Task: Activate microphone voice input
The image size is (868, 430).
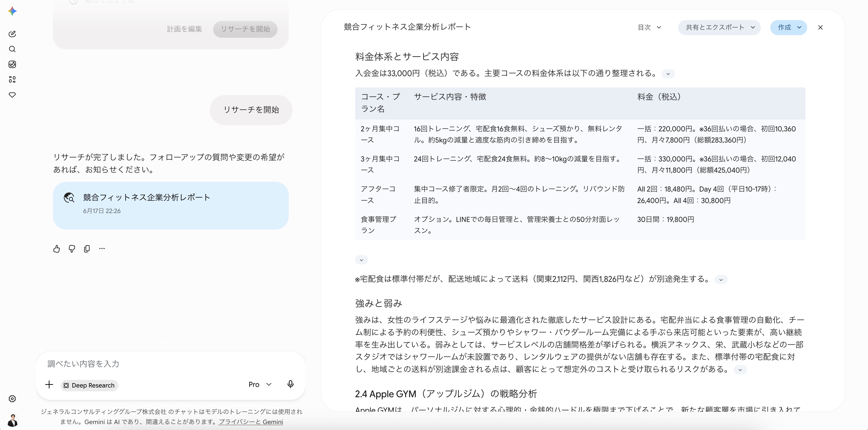Action: [291, 385]
